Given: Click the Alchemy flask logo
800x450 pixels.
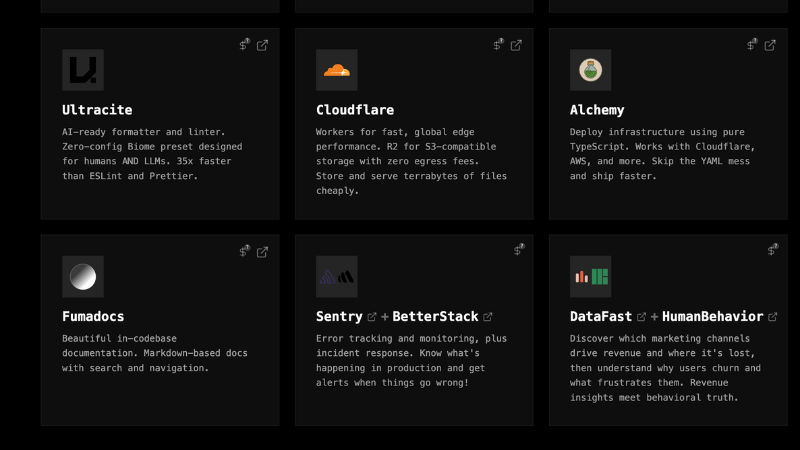Looking at the screenshot, I should 591,70.
